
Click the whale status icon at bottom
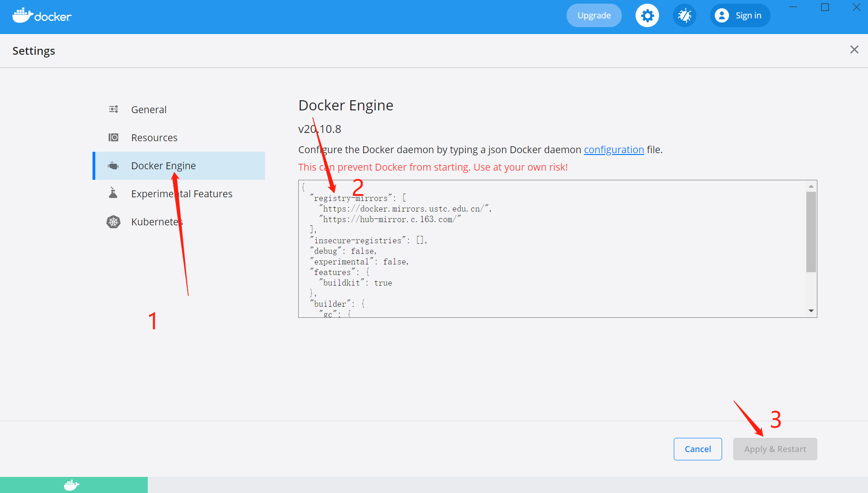click(71, 485)
